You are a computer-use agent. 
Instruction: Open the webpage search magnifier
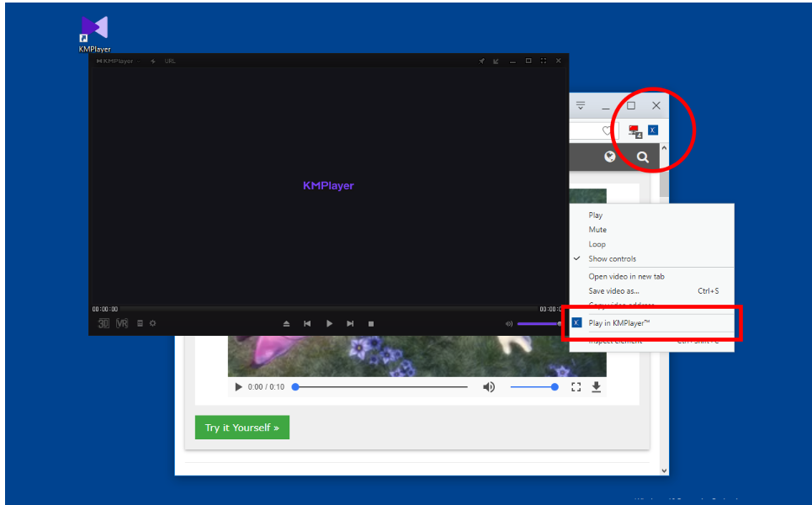643,157
